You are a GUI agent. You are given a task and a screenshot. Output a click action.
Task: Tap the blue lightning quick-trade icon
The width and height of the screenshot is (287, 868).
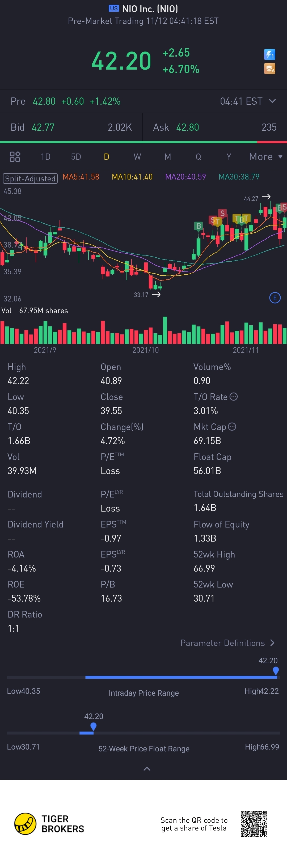269,54
